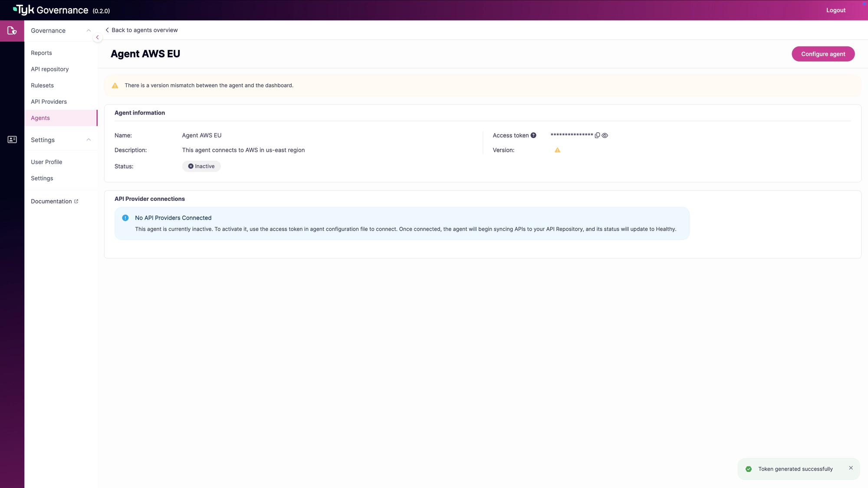This screenshot has height=488, width=868.
Task: Go to API repository page
Action: tap(49, 69)
